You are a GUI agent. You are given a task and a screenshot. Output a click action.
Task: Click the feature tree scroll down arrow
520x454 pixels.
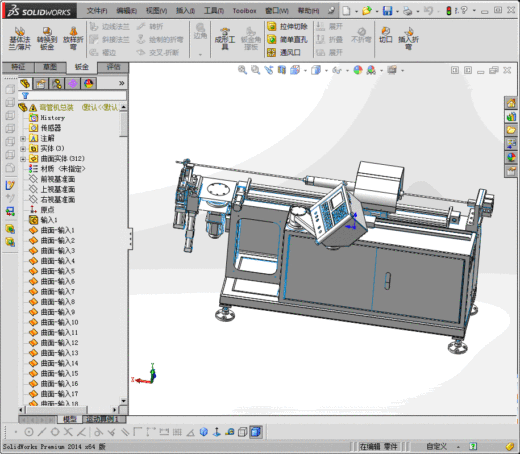(x=124, y=401)
